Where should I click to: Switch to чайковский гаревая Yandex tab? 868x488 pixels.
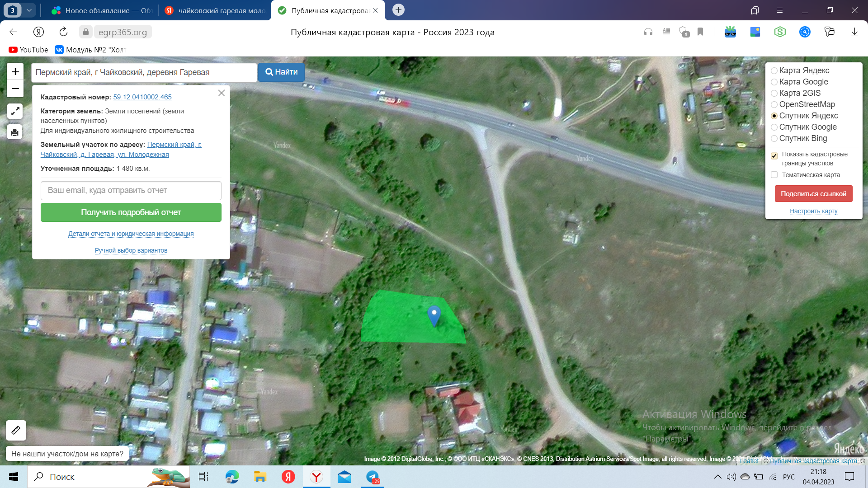(215, 10)
